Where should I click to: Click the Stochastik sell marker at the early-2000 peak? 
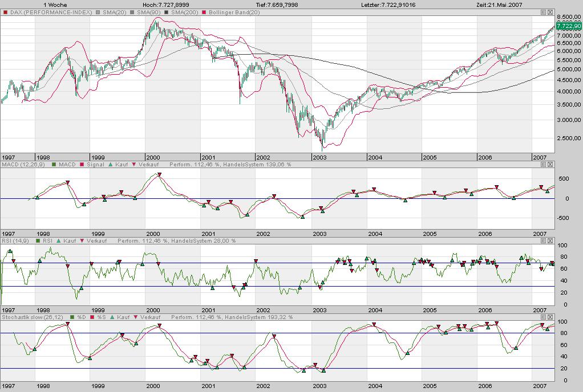(x=160, y=325)
